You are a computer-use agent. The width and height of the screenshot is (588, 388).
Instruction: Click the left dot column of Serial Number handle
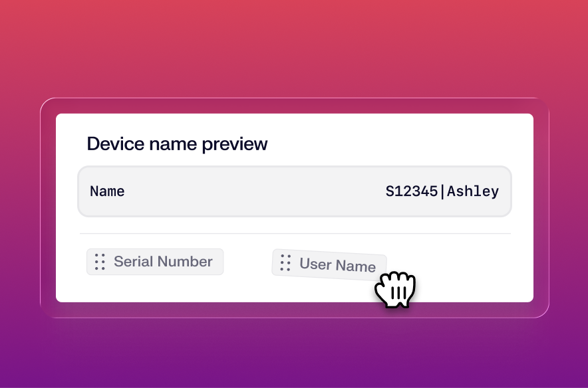click(98, 262)
